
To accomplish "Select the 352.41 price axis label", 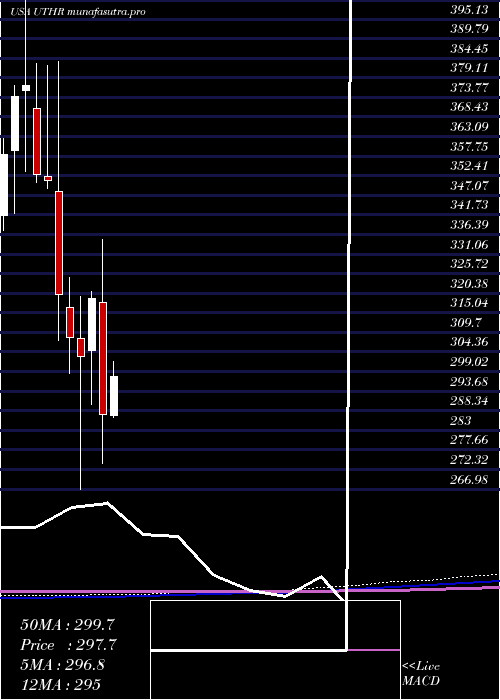I will tap(468, 166).
